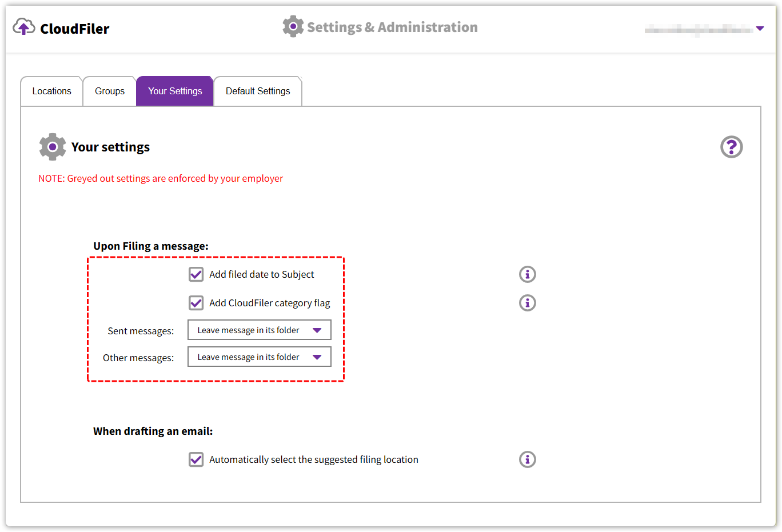782x532 pixels.
Task: Show info for Add filed date to Subject
Action: point(527,274)
